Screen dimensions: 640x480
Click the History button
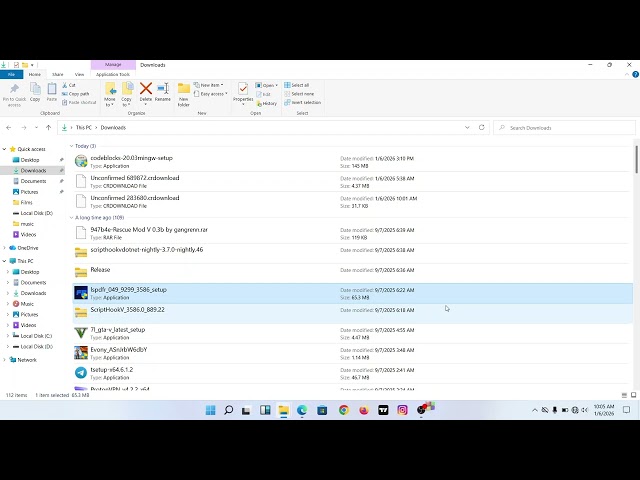267,104
